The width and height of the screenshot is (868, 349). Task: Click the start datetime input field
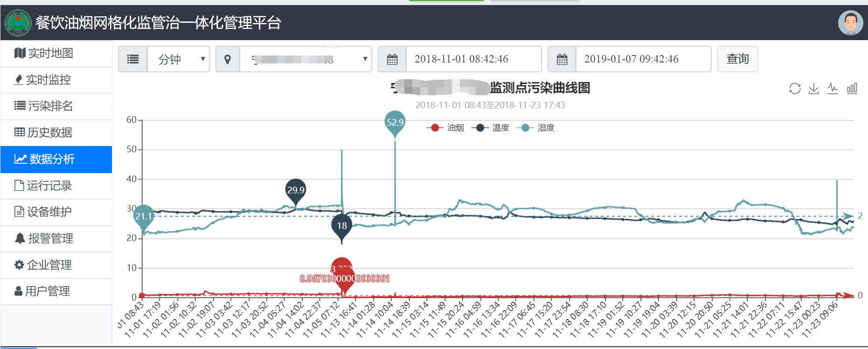(473, 59)
